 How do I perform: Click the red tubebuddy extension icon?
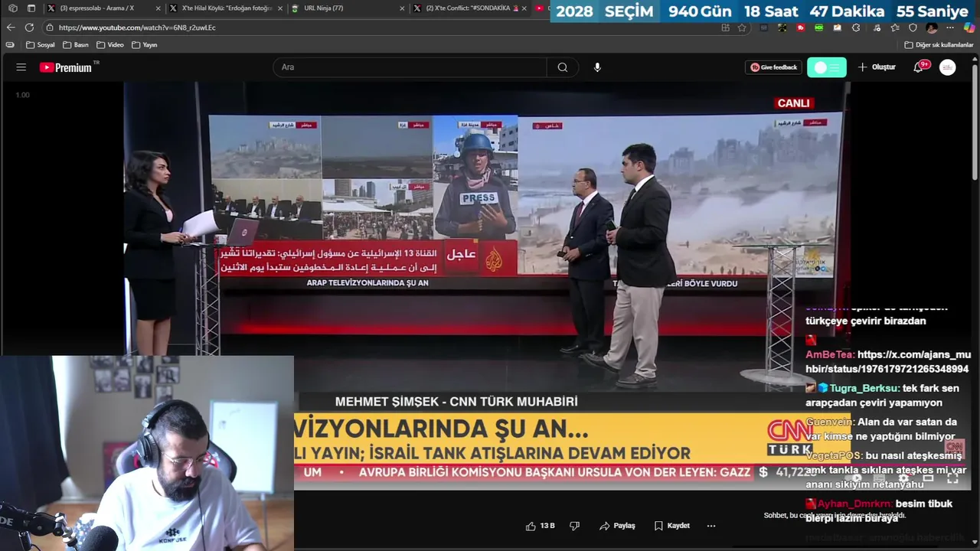click(801, 28)
